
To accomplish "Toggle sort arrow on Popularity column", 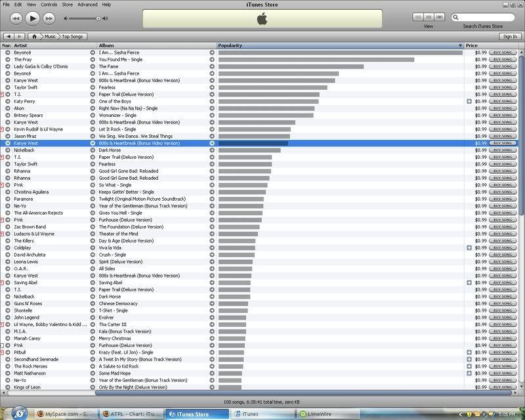I will 460,45.
